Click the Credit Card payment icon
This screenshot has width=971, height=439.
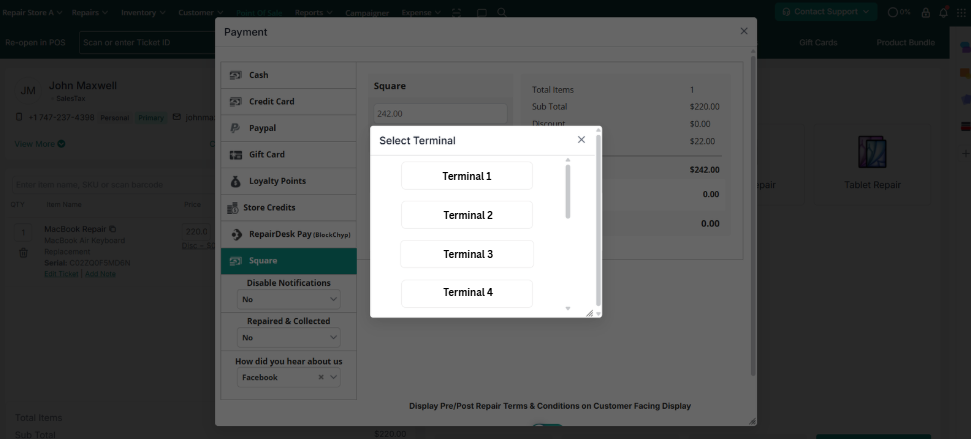[235, 102]
